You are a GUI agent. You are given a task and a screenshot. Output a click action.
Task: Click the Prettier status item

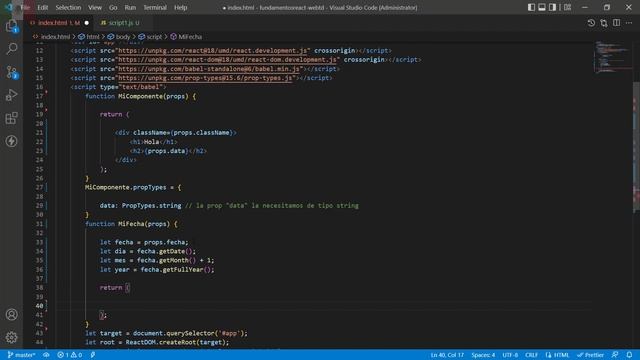point(590,355)
